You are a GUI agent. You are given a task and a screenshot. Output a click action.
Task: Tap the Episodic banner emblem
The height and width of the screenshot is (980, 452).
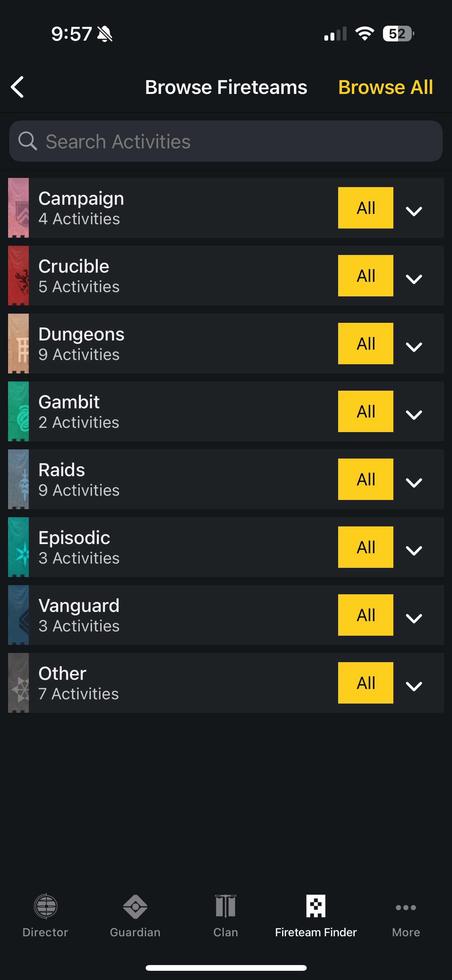click(x=18, y=547)
